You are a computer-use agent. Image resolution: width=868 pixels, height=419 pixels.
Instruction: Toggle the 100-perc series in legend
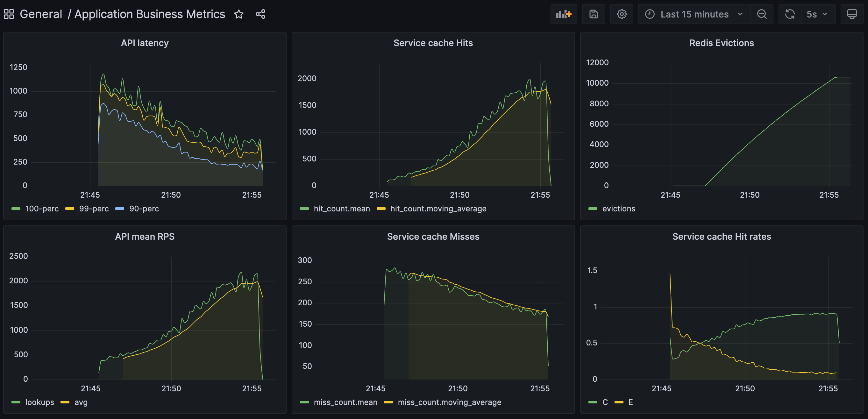point(42,209)
